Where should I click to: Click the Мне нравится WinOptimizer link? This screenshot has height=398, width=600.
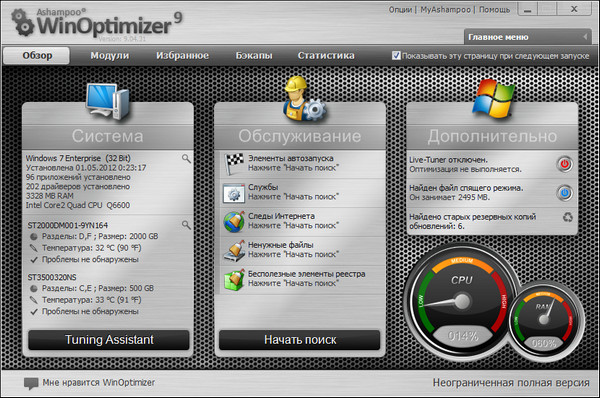coord(99,382)
